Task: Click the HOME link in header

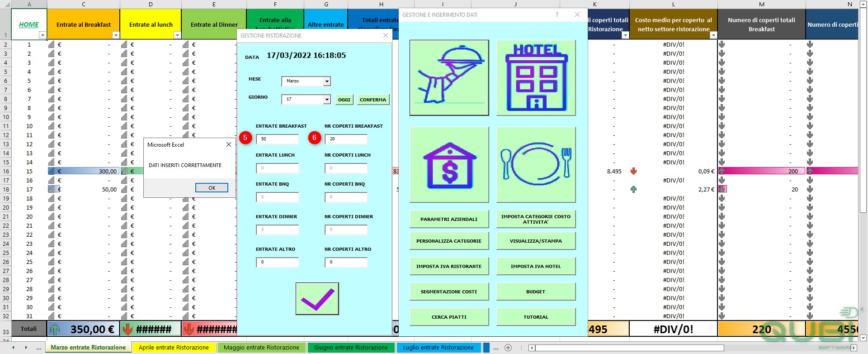Action: pyautogui.click(x=28, y=24)
